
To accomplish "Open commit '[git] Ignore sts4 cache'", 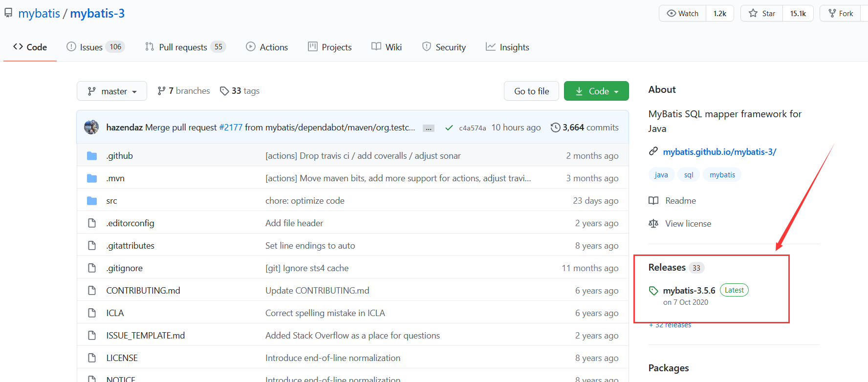I will tap(307, 268).
